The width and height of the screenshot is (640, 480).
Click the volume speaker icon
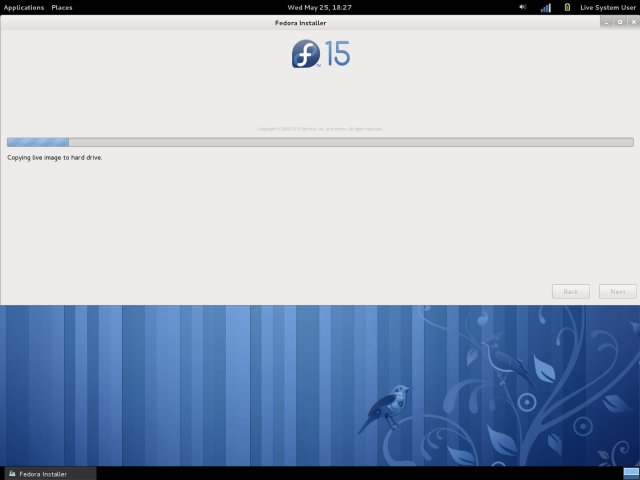522,7
